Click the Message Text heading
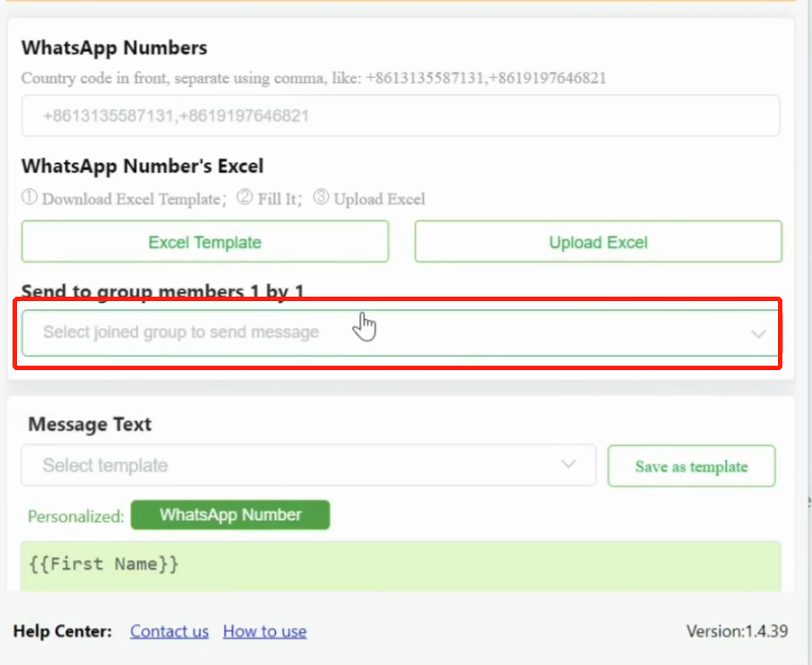The image size is (812, 665). click(x=90, y=424)
